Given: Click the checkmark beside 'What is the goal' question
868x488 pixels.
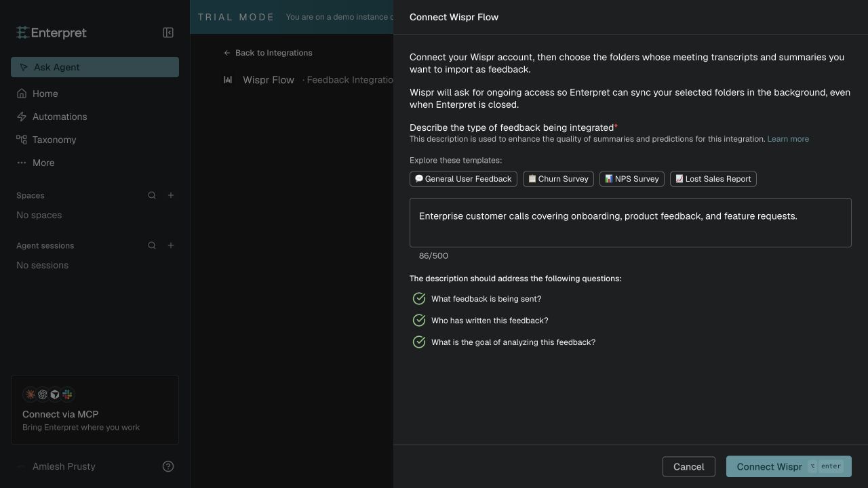Looking at the screenshot, I should coord(419,342).
